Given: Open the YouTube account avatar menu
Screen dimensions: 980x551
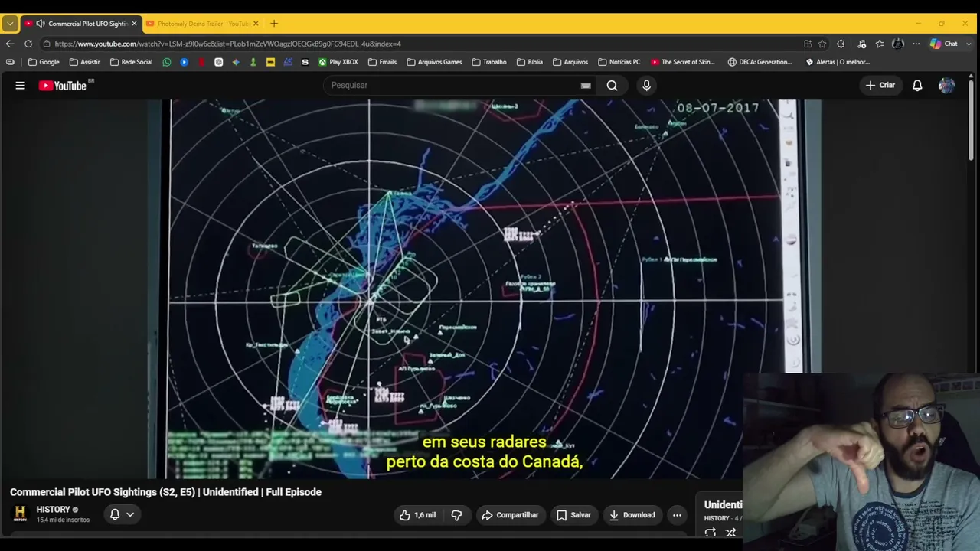Looking at the screenshot, I should 946,86.
